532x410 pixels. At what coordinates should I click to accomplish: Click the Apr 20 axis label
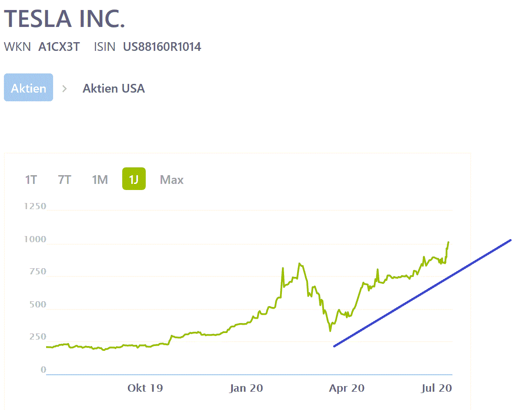pos(347,388)
